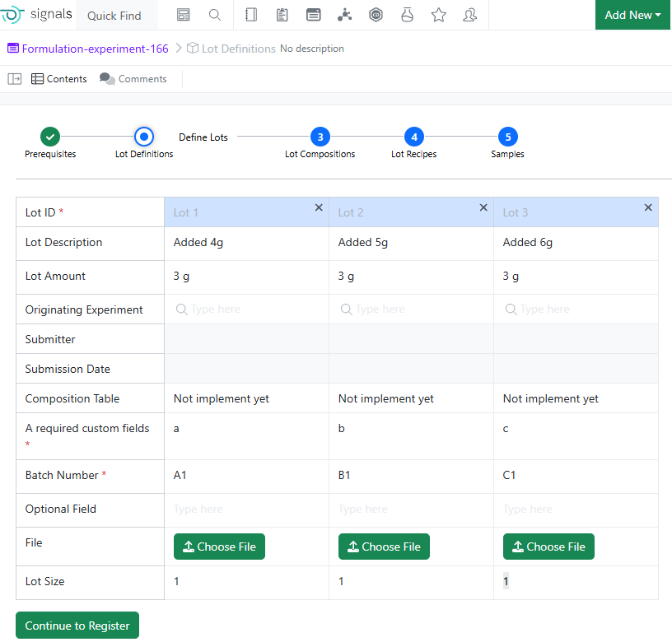Open the flask samples icon in toolbar
Screen dimensions: 672x642
pos(407,15)
